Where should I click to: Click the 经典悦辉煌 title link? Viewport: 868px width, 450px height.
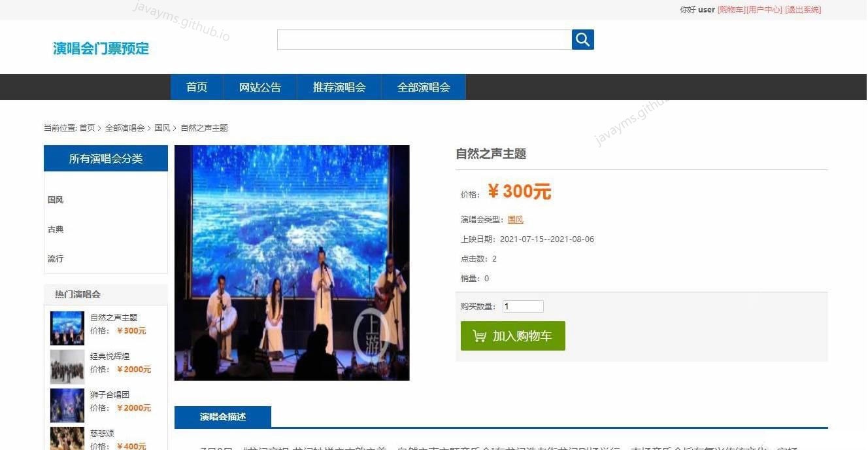(110, 356)
